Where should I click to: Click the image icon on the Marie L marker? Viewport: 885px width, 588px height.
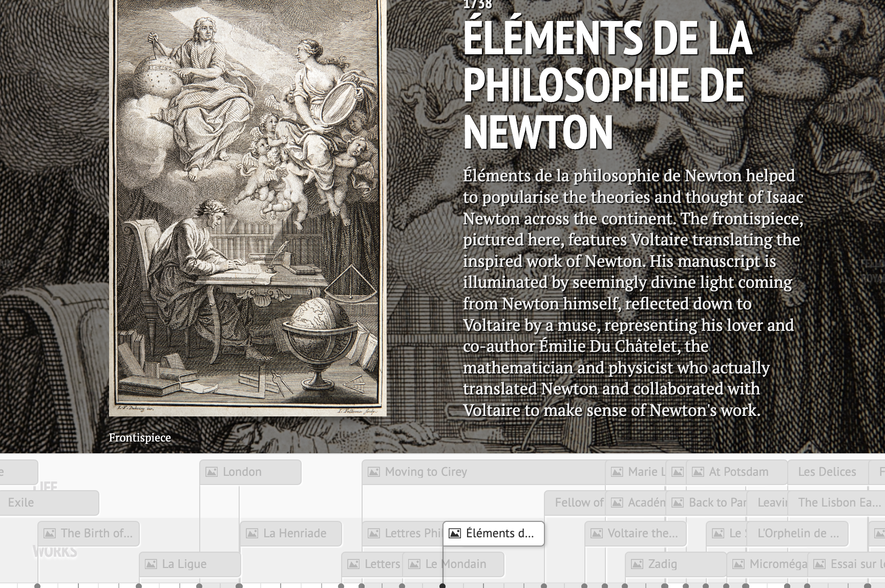tap(617, 472)
